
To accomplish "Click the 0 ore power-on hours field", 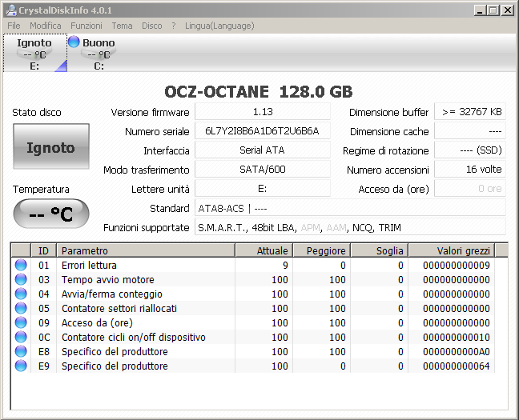I will click(x=470, y=189).
